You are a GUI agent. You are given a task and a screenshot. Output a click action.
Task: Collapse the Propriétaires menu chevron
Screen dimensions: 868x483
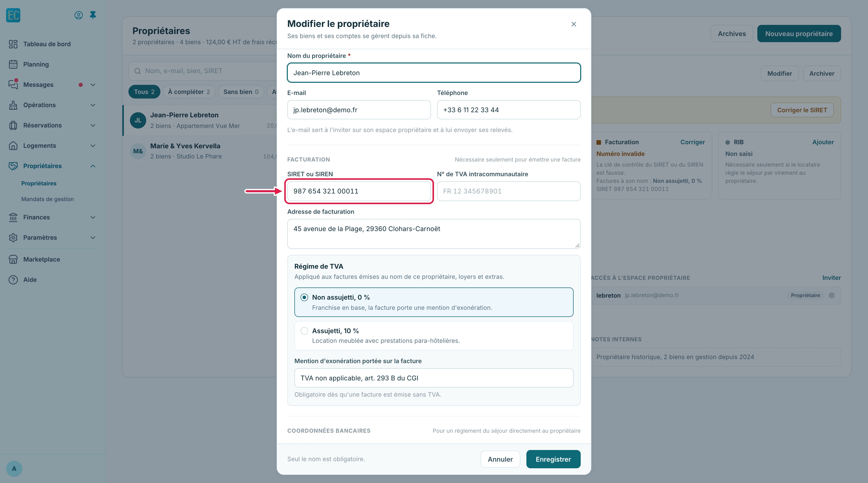click(93, 166)
